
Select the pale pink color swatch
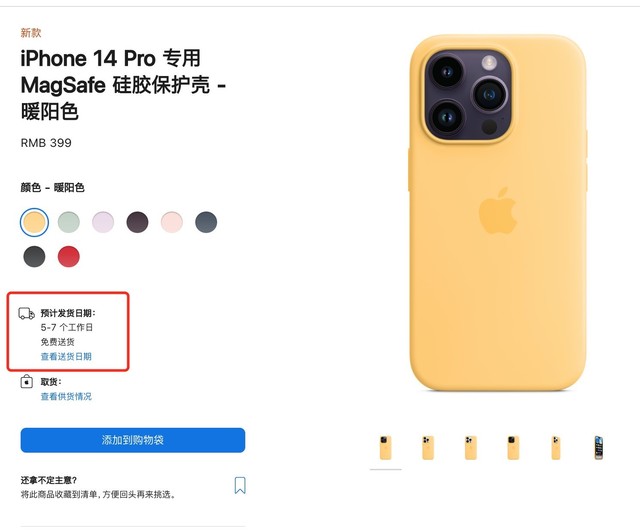click(x=171, y=222)
